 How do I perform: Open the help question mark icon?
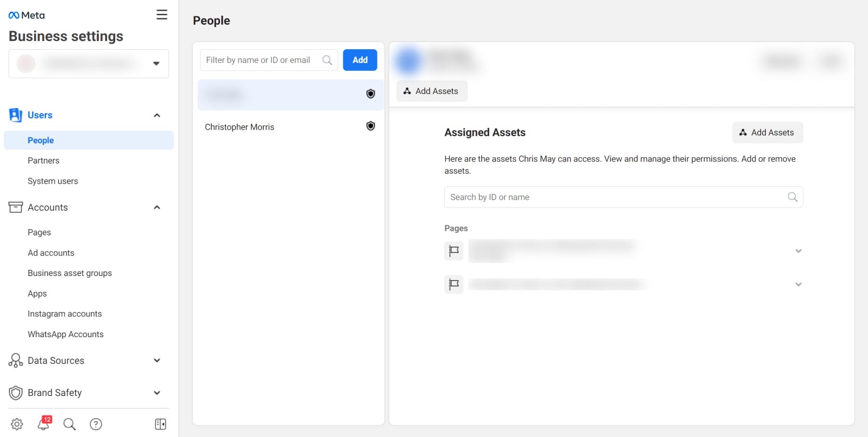pyautogui.click(x=96, y=424)
